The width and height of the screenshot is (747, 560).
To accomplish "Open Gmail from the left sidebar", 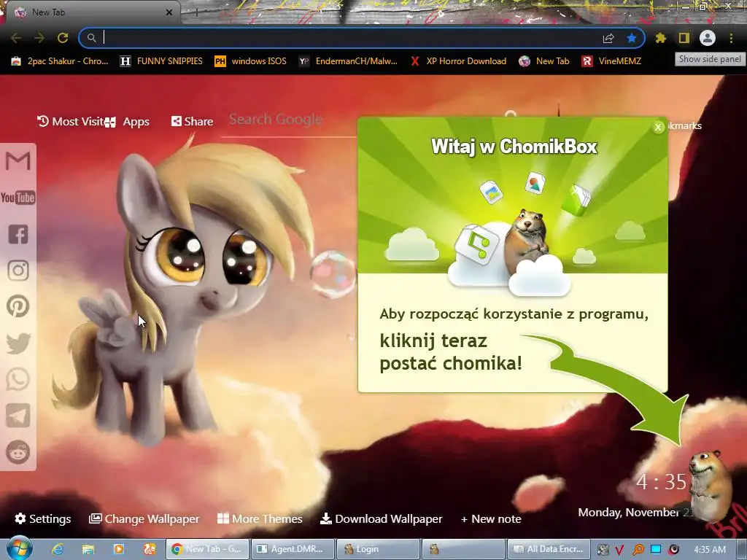I will 18,160.
